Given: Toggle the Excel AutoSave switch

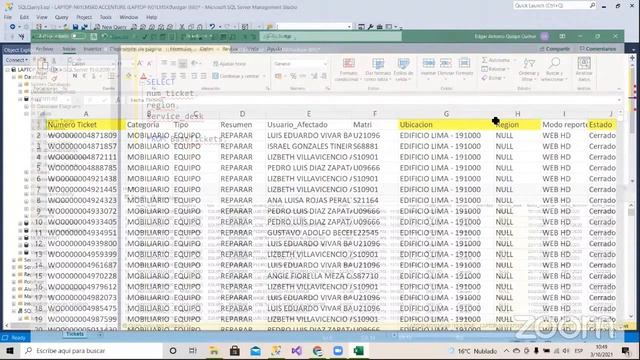Looking at the screenshot, I should (x=78, y=36).
